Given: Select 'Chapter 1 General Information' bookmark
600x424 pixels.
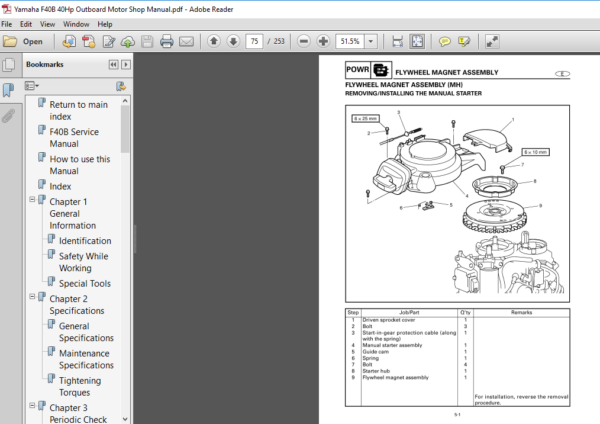Looking at the screenshot, I should pos(72,214).
